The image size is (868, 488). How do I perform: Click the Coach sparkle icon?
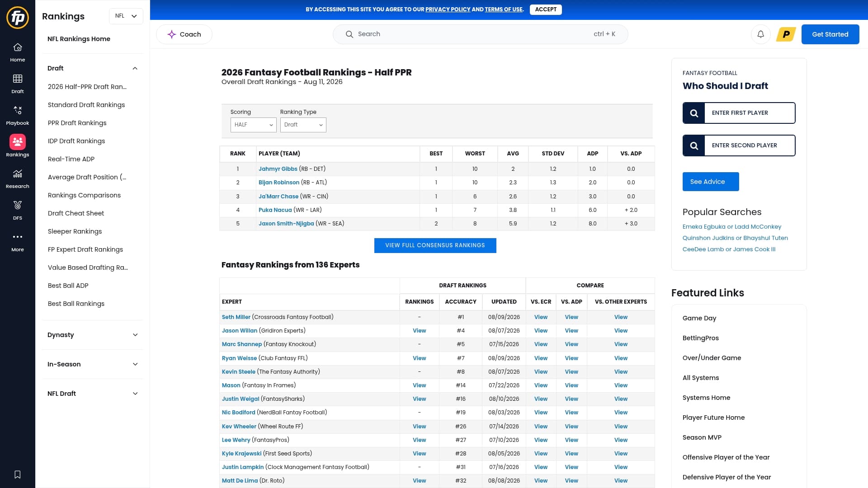click(172, 34)
